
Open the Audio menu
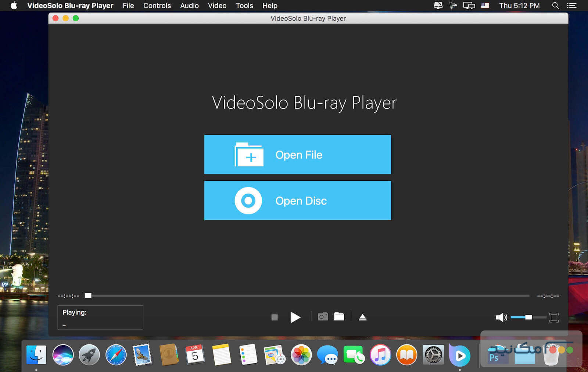point(189,6)
